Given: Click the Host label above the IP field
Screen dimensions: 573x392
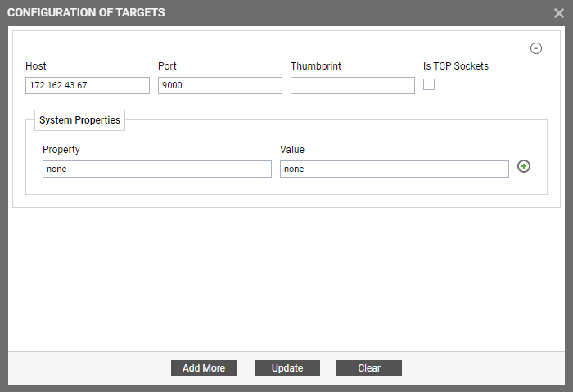Looking at the screenshot, I should tap(36, 66).
